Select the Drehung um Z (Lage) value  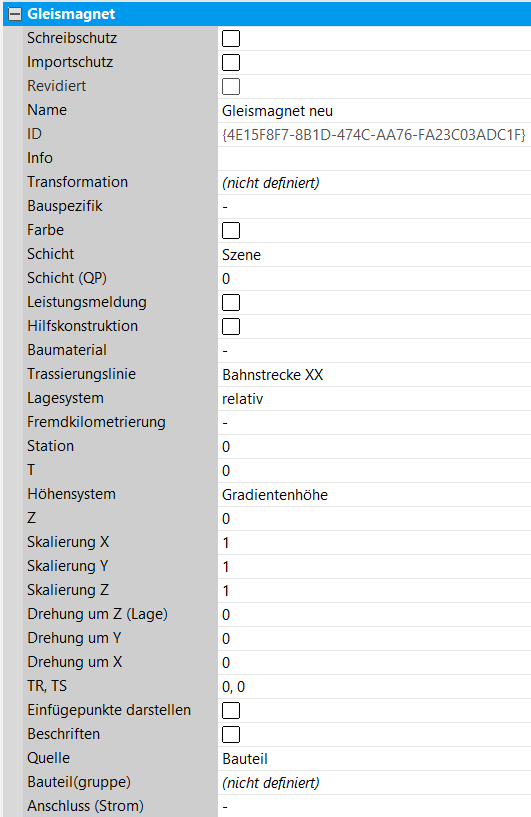[x=374, y=614]
